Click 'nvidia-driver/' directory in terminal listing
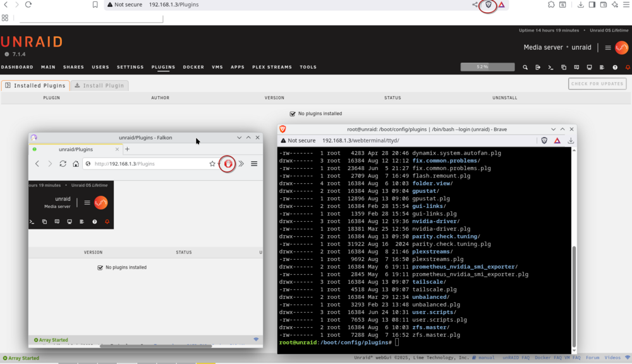The image size is (632, 364). coord(435,221)
